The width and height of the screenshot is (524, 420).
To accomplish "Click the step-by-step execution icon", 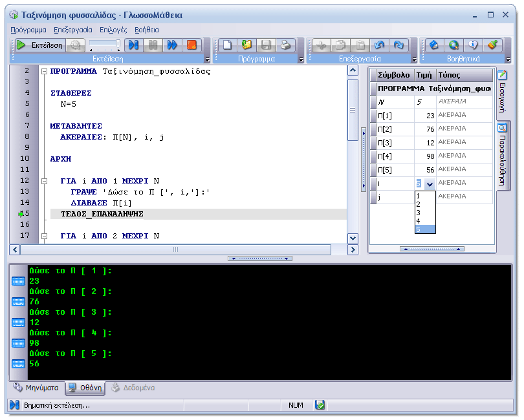I will [134, 45].
